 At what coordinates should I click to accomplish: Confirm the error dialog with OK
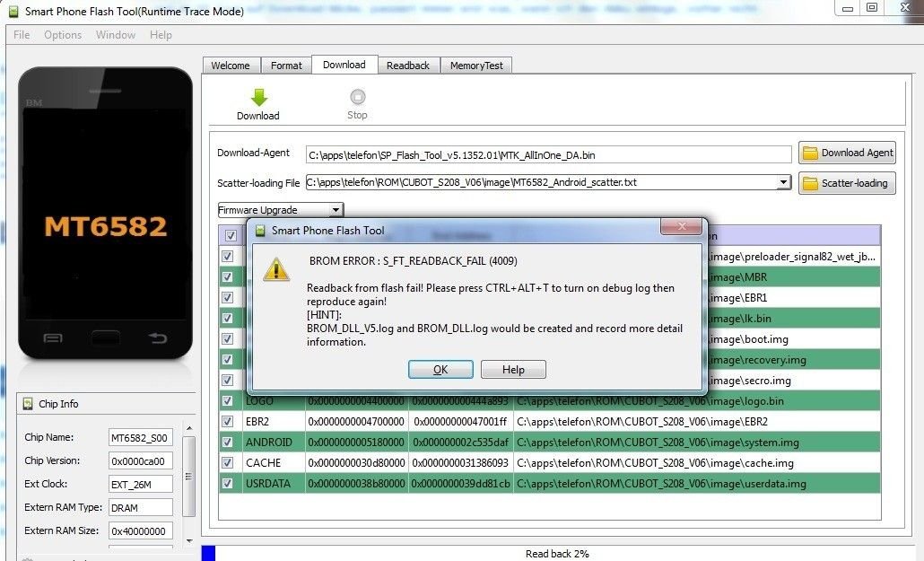[x=440, y=369]
